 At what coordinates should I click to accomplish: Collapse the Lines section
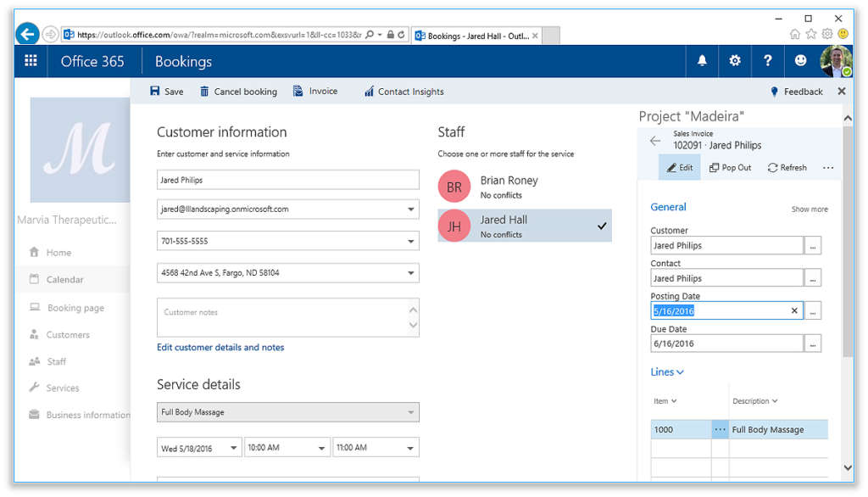click(666, 371)
